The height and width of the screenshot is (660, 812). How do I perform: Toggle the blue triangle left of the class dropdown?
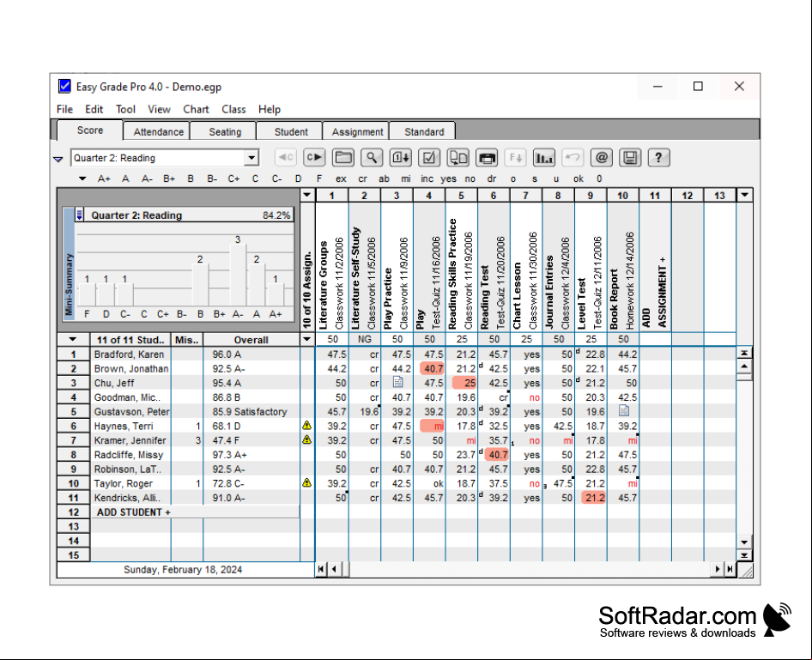coord(58,160)
